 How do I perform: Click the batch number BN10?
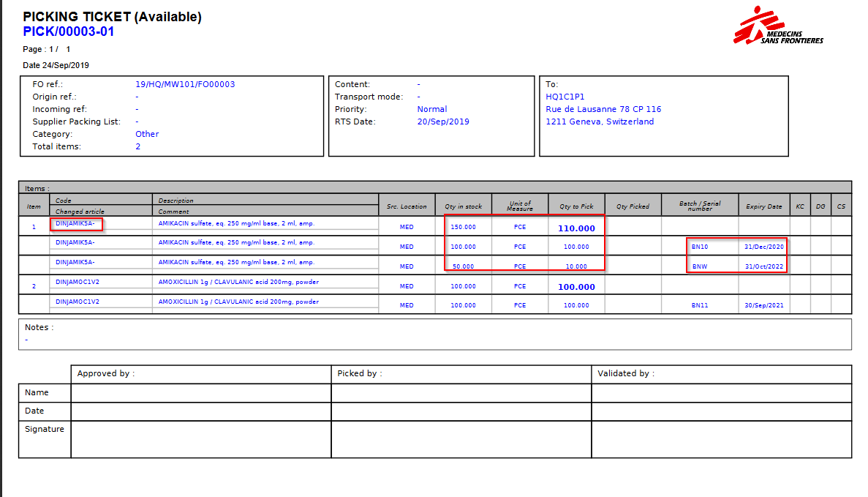coord(700,247)
